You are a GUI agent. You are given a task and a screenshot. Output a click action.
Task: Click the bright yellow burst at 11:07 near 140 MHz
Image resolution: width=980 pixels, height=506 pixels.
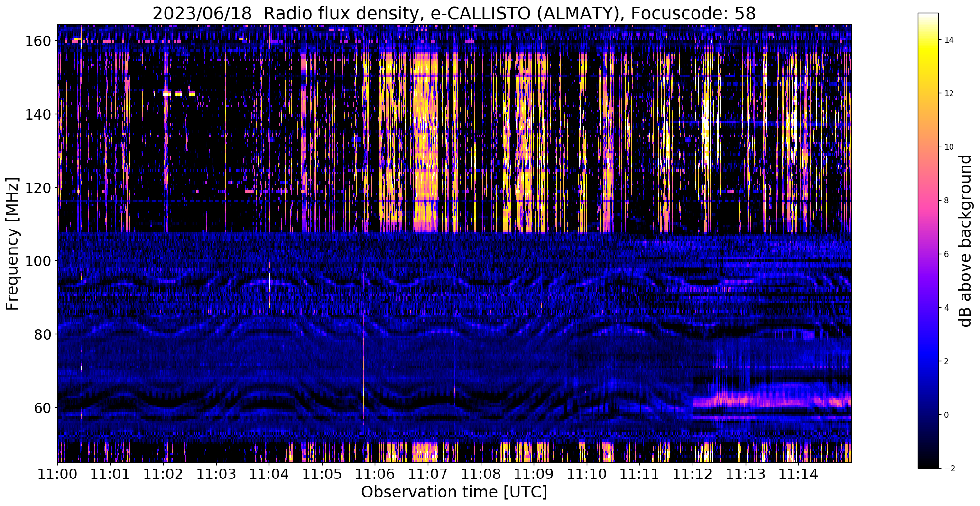[425, 142]
